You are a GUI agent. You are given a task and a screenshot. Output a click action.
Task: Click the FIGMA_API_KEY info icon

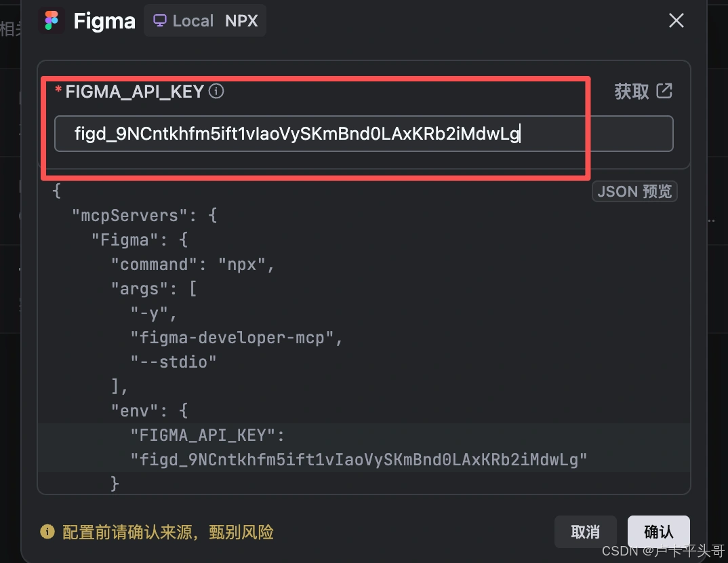(216, 91)
